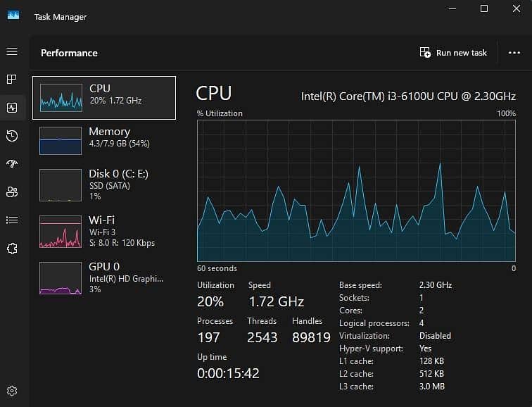Click the Handles count 89819

[x=311, y=337]
